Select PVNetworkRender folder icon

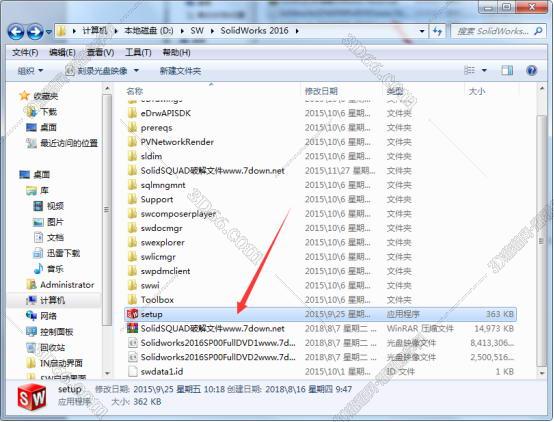coord(132,142)
